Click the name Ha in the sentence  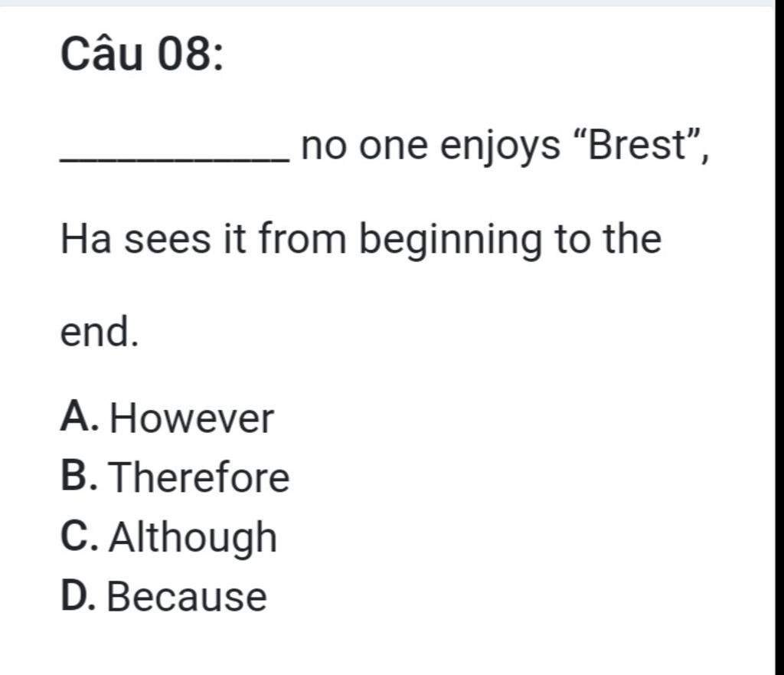tap(86, 239)
